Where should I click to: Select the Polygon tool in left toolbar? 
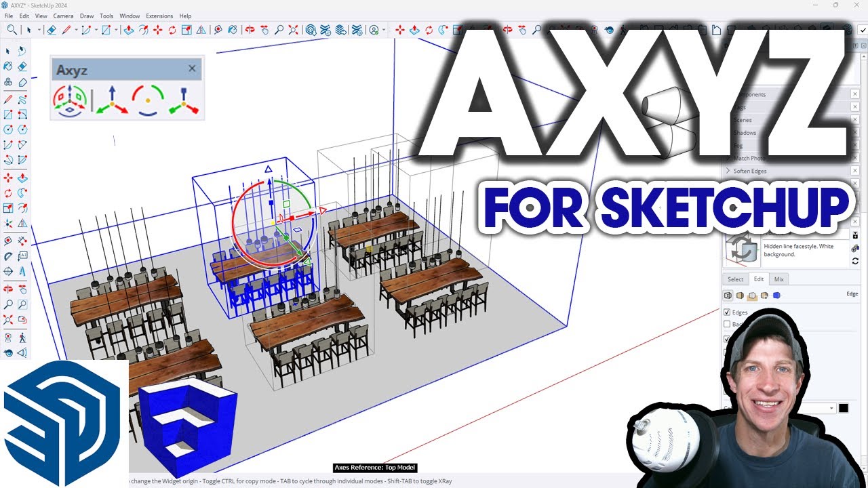(22, 129)
